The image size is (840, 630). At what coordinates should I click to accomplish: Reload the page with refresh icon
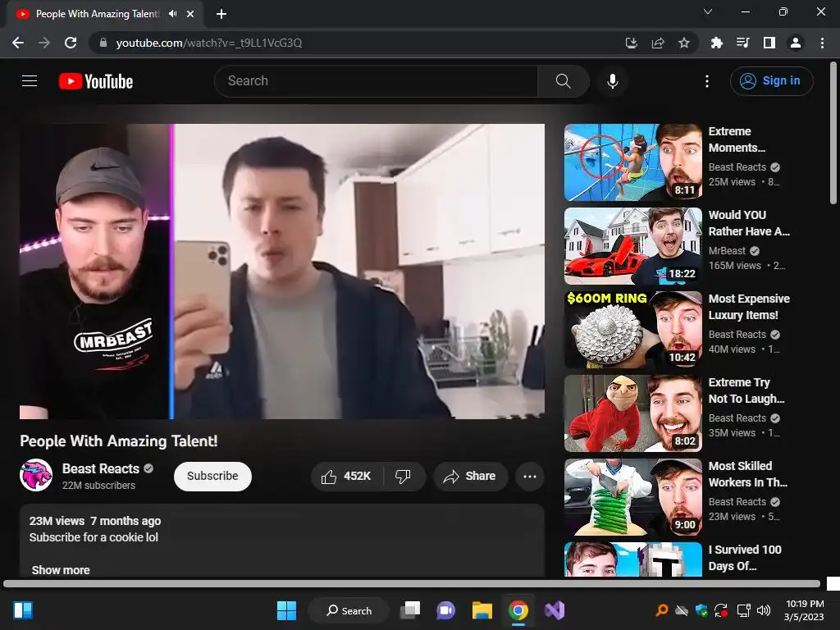click(71, 43)
